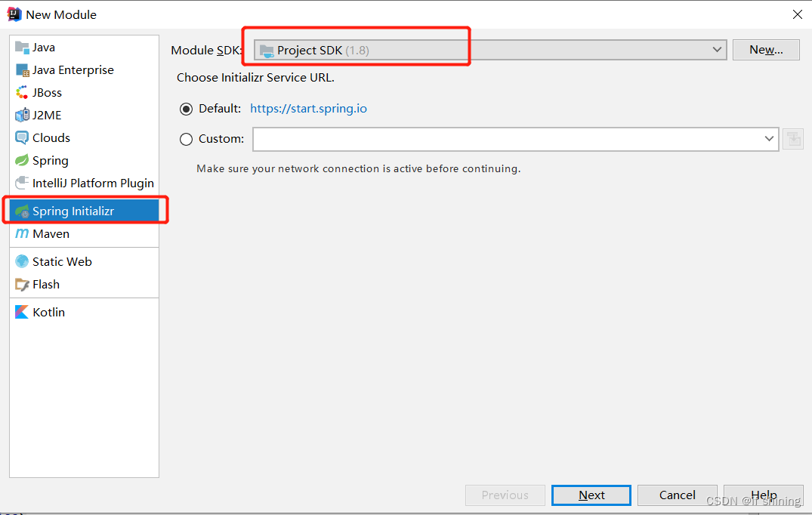This screenshot has height=515, width=812.
Task: Choose Static Web module type
Action: (84, 261)
